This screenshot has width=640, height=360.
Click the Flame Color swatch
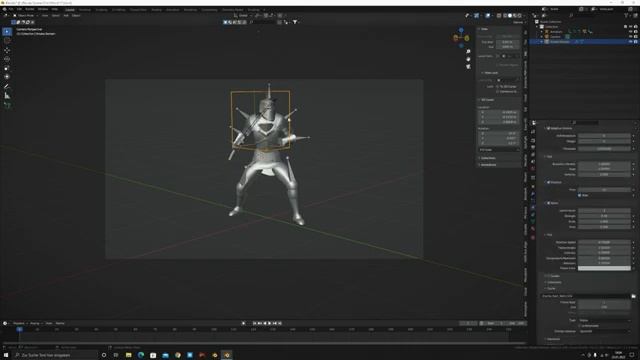coord(604,268)
